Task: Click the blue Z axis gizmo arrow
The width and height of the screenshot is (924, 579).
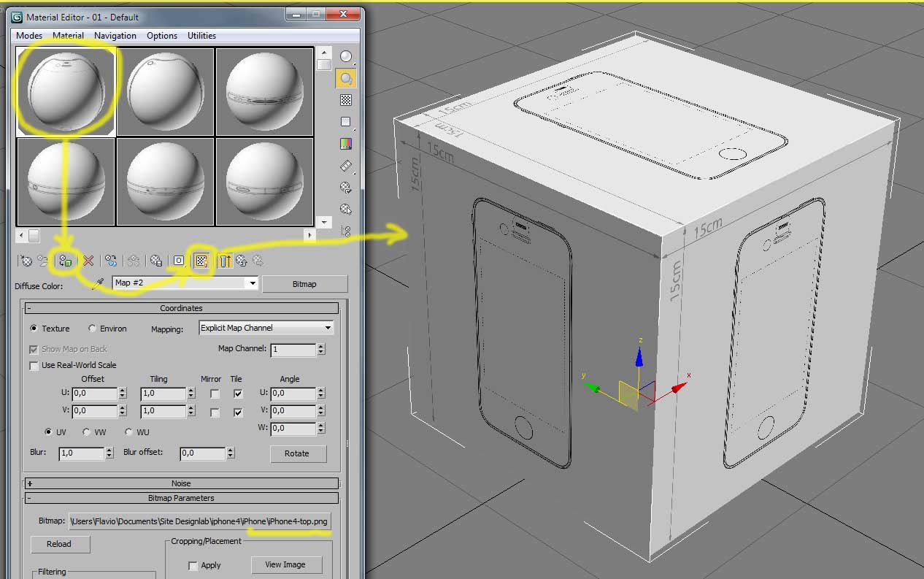Action: point(639,356)
